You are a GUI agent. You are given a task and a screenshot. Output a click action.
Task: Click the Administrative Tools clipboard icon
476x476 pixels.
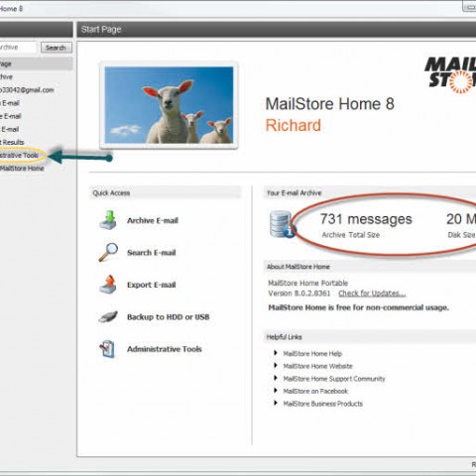[107, 349]
